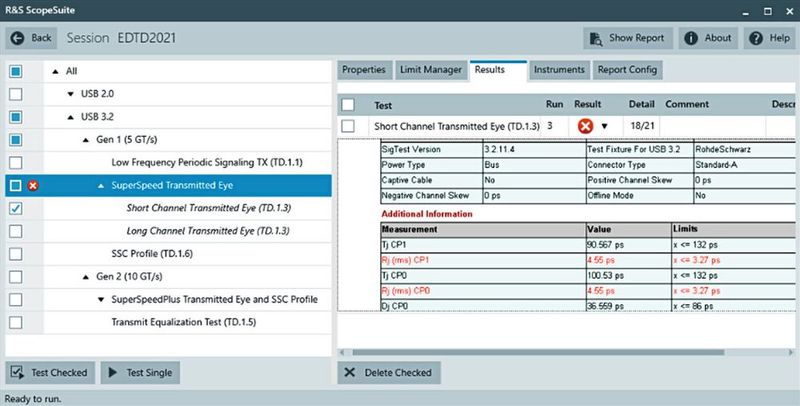The width and height of the screenshot is (800, 406).
Task: Click the Comment column header
Action: point(687,104)
